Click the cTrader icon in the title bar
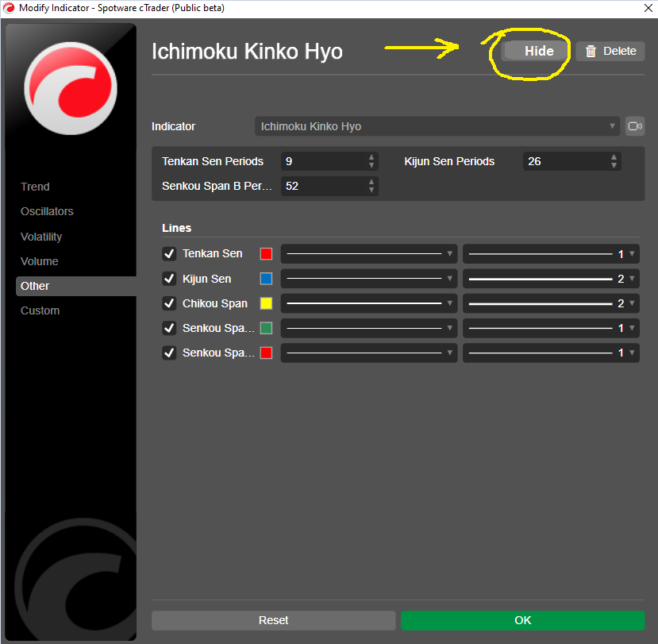 click(9, 8)
